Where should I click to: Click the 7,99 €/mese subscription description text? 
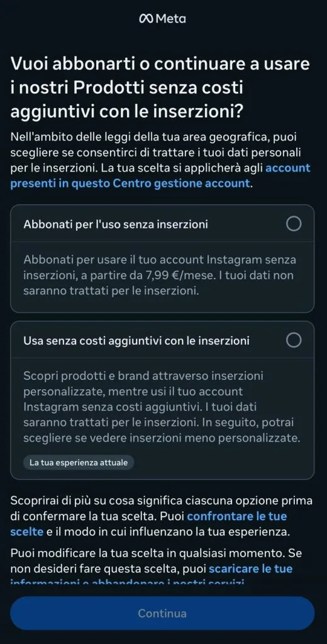click(x=160, y=275)
